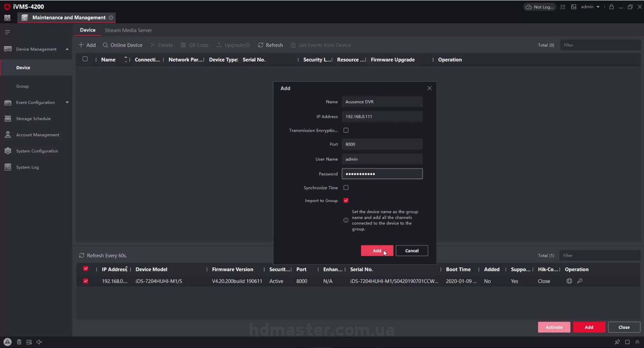Screen dimensions: 644x348
Task: Enable Synchronize Time checkbox
Action: coord(346,188)
